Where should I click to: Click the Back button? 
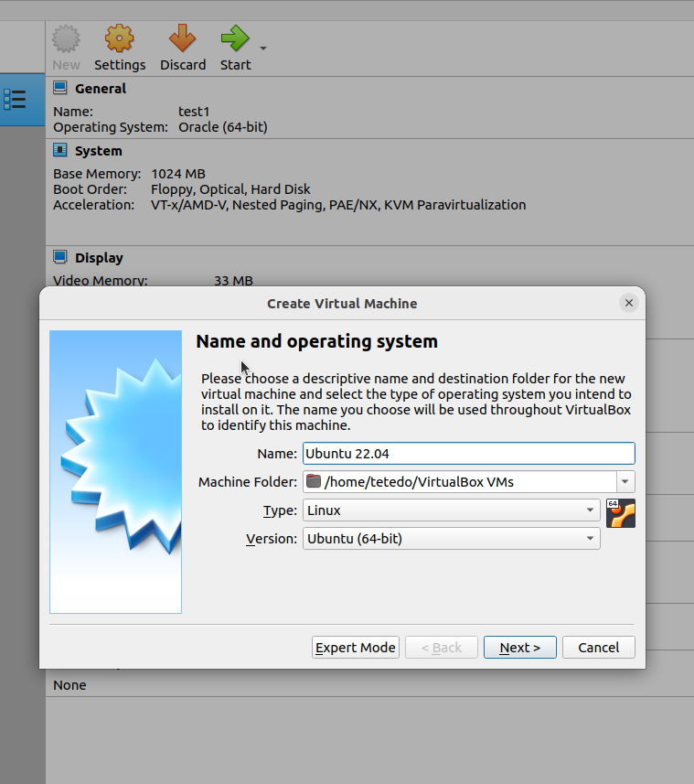[x=442, y=648]
